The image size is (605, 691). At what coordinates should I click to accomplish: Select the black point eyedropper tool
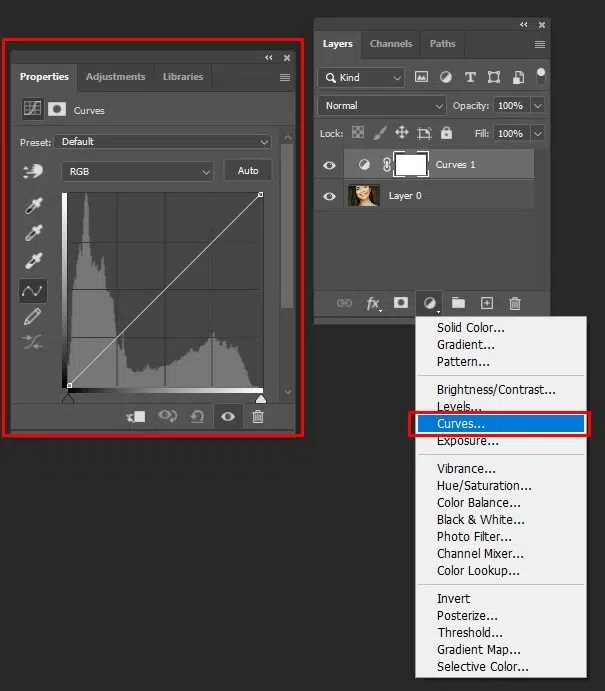click(x=33, y=205)
